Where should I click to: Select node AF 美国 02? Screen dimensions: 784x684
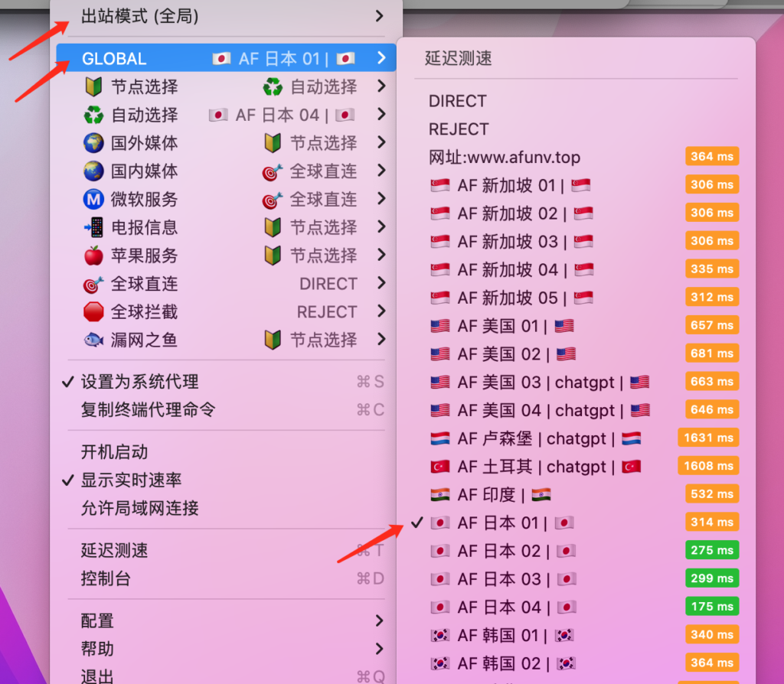(576, 354)
